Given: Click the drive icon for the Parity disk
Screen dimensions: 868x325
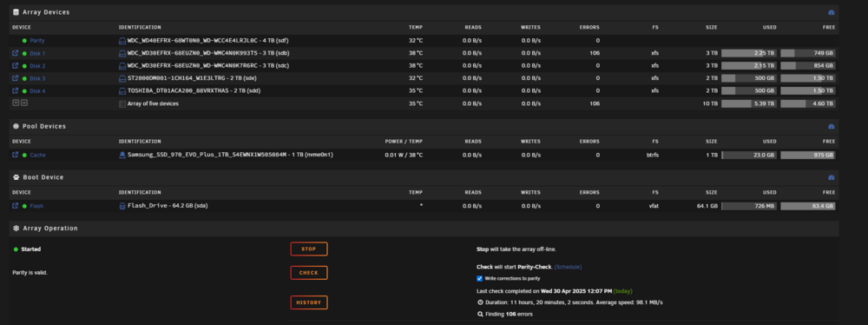Looking at the screenshot, I should (123, 41).
